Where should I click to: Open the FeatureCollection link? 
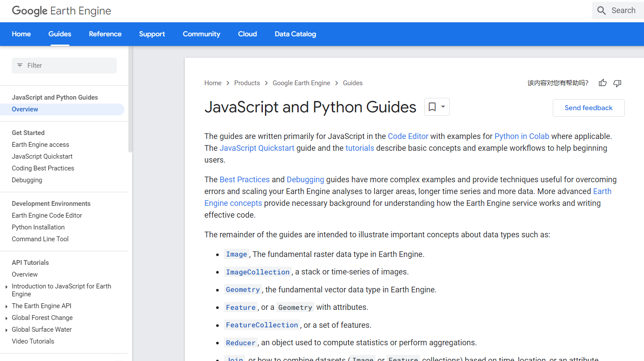click(262, 325)
